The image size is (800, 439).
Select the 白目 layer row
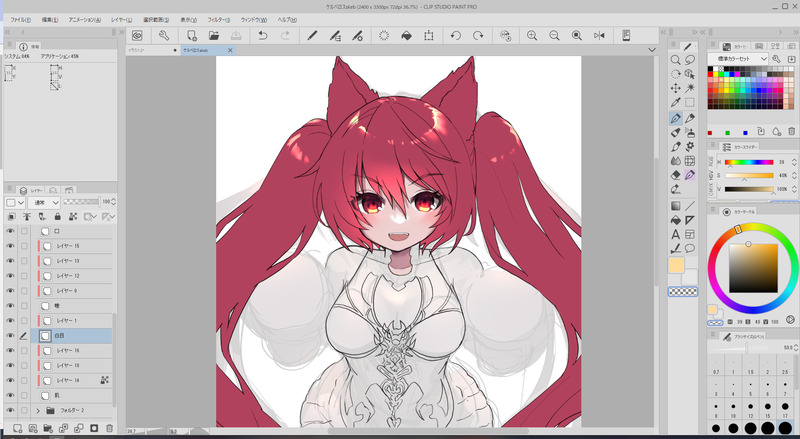71,335
